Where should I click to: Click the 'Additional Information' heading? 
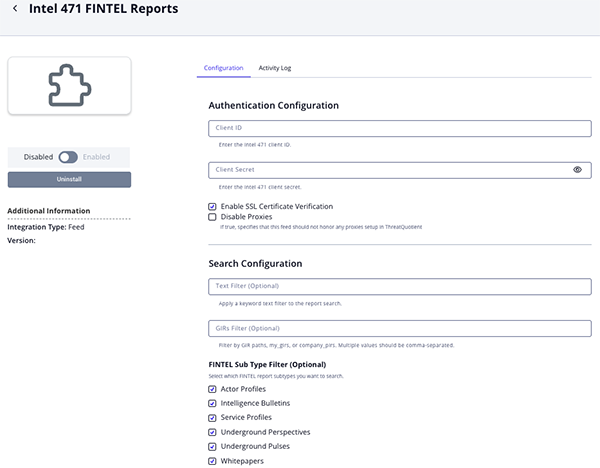click(x=49, y=211)
